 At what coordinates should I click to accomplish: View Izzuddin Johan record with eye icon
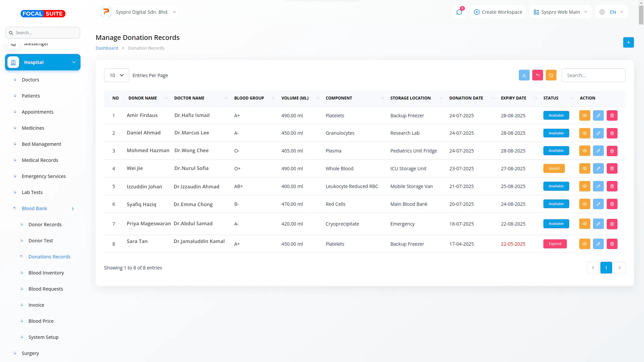click(x=584, y=186)
